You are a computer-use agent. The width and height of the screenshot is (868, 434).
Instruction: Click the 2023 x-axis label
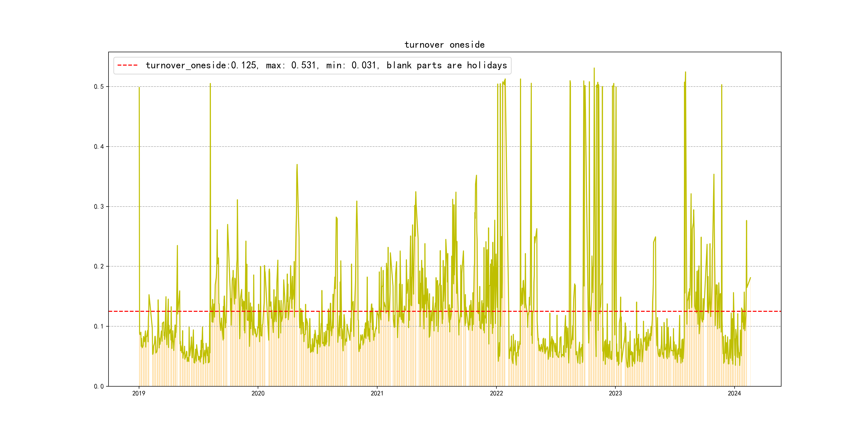(x=615, y=393)
